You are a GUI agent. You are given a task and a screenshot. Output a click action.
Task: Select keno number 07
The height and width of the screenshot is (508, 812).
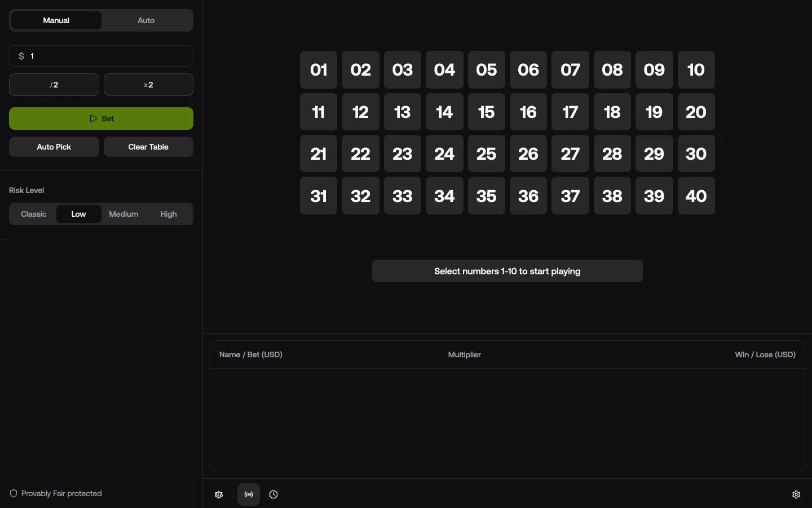[570, 70]
